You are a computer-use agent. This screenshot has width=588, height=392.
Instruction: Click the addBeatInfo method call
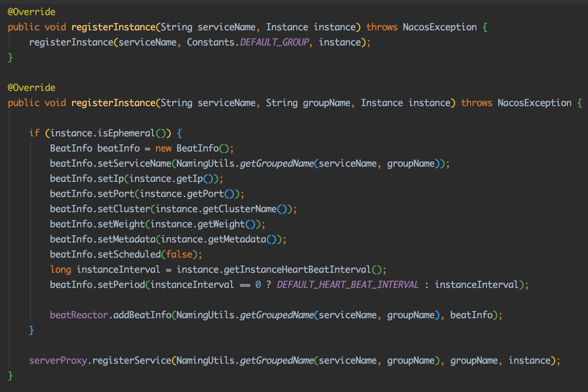(142, 315)
